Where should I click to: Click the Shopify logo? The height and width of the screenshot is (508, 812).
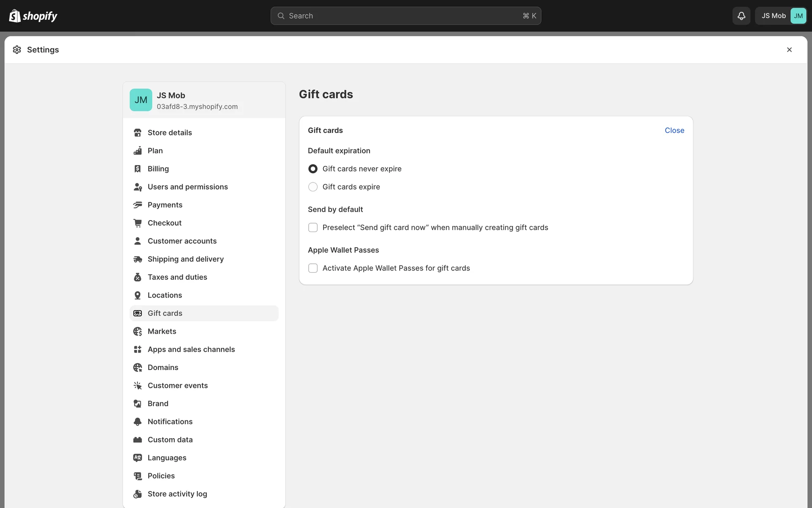coord(33,16)
